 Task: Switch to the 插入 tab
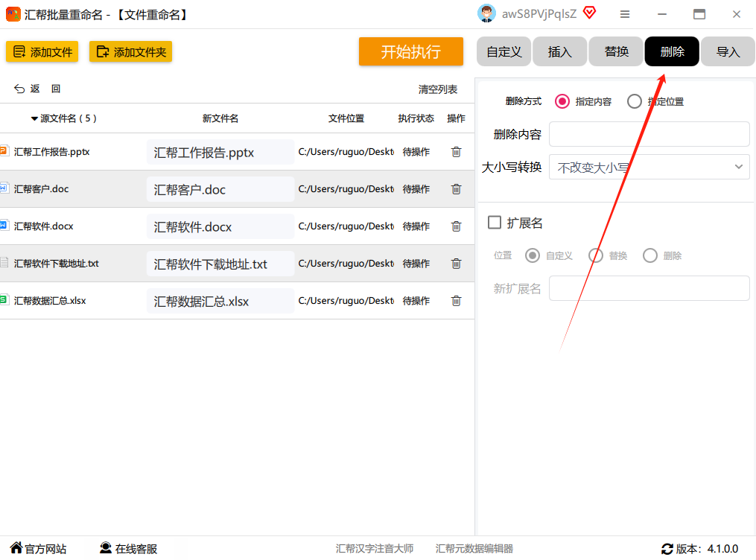[x=560, y=51]
